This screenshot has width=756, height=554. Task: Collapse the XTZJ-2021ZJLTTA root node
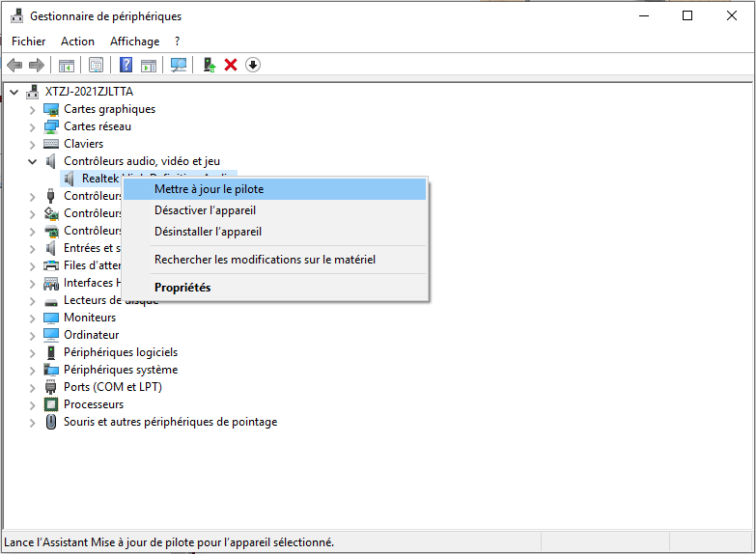[14, 92]
